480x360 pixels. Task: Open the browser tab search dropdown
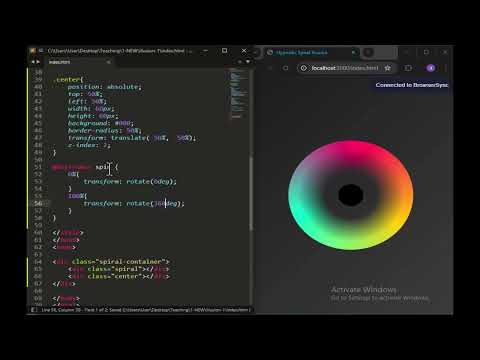(x=257, y=52)
